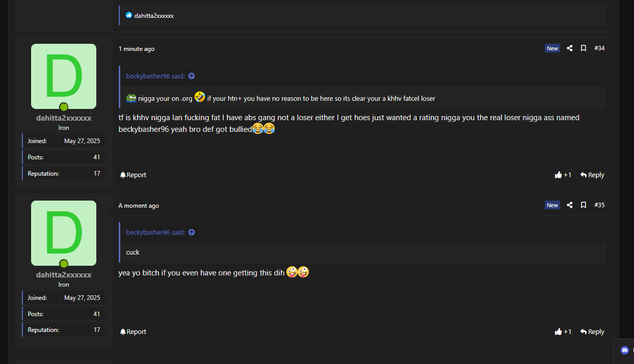Open dahitta2xxxxxx username in post #35
634x364 pixels.
tap(64, 275)
